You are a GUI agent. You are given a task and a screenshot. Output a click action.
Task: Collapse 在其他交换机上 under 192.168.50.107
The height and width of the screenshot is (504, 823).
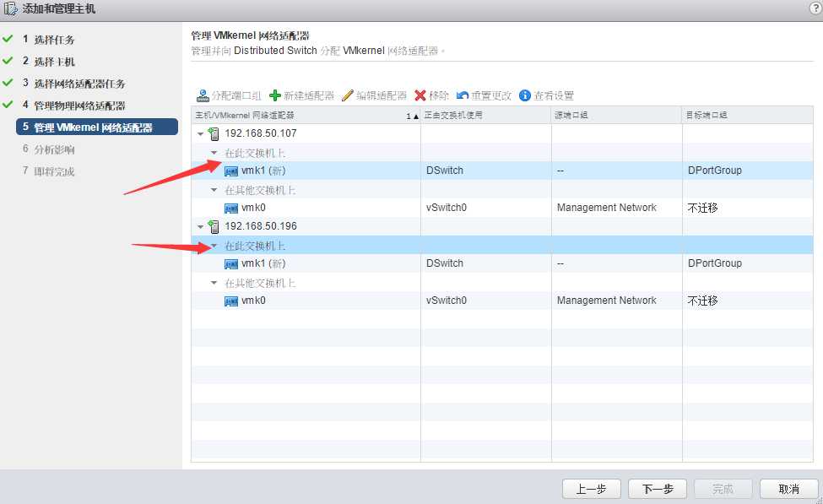pos(214,190)
